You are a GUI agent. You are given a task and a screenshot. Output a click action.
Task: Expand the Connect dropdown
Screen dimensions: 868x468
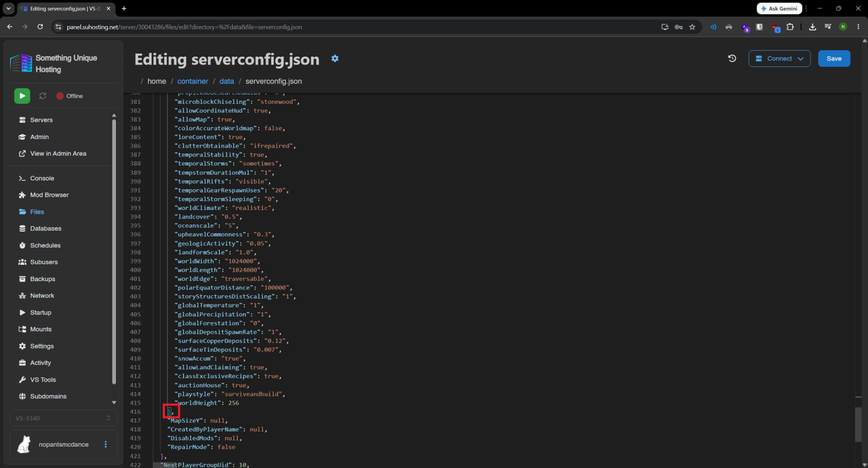(779, 58)
